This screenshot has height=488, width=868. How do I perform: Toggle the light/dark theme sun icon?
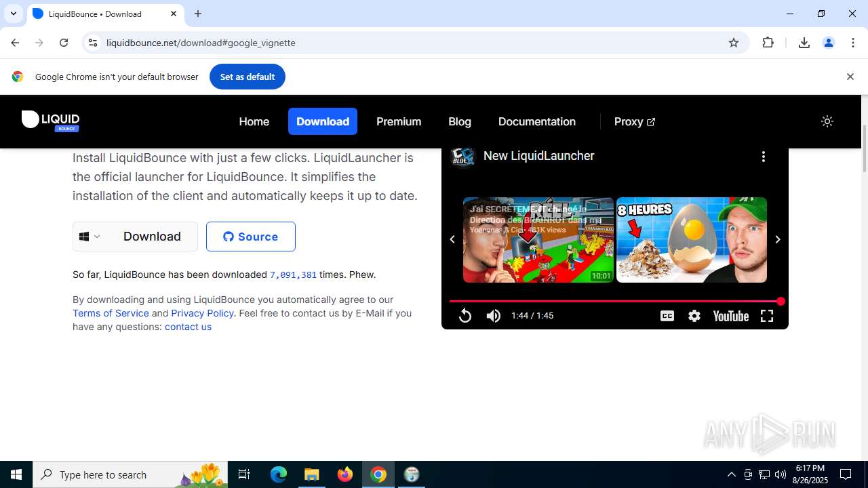pyautogui.click(x=827, y=121)
